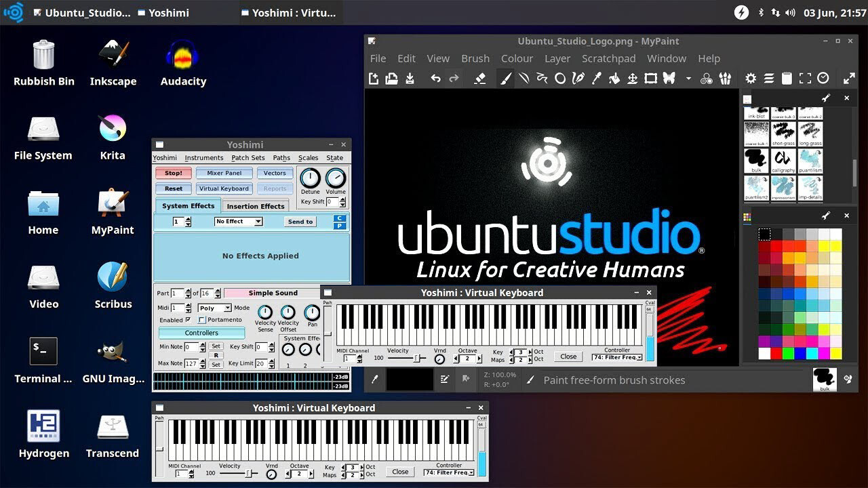Click the Controllers button in Yoshimi
Image resolution: width=868 pixels, height=488 pixels.
[201, 333]
